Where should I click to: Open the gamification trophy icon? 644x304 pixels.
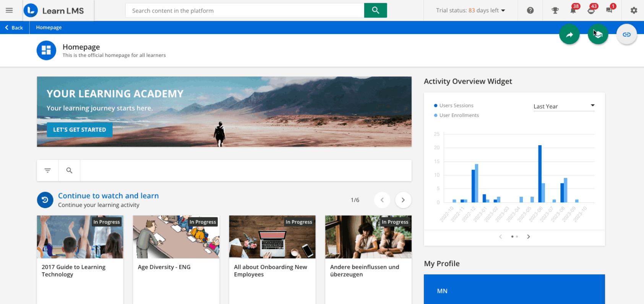pyautogui.click(x=555, y=10)
